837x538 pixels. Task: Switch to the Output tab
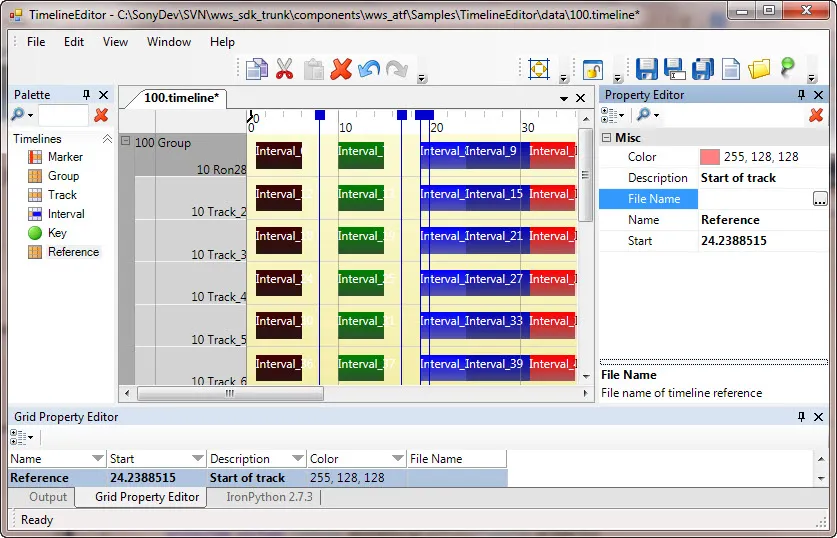pyautogui.click(x=48, y=497)
